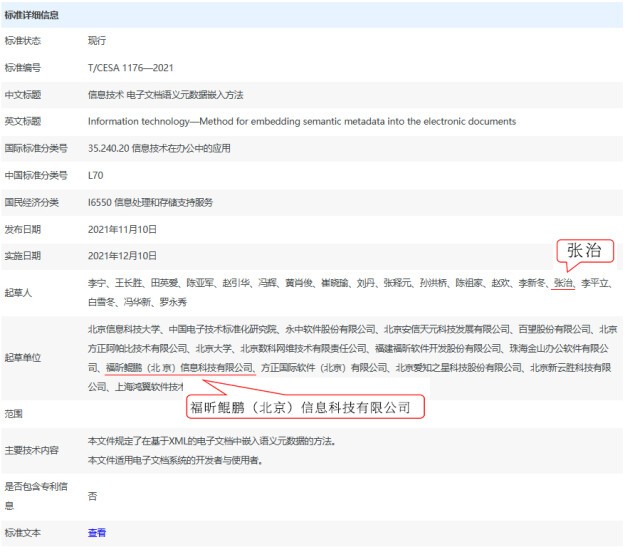Click the I6550 信息处理和存储支持服务 value

pyautogui.click(x=150, y=202)
